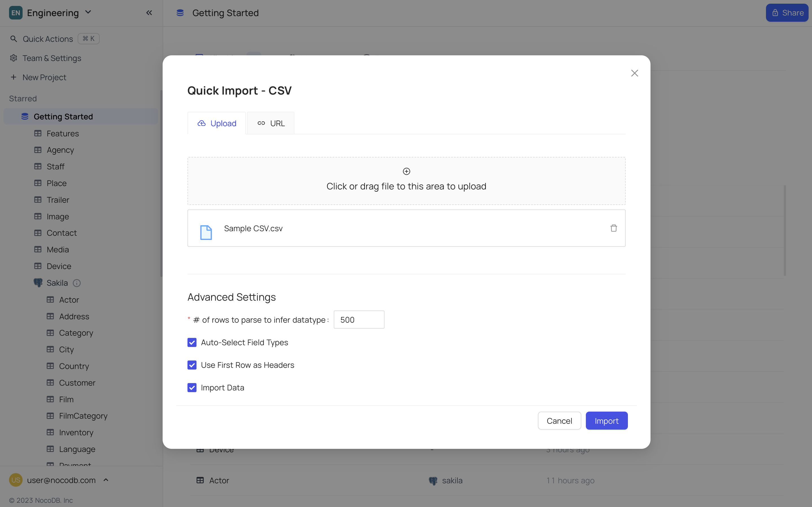Click the Sakila PostgreSQL elephant icon in sidebar
812x507 pixels.
(x=38, y=283)
